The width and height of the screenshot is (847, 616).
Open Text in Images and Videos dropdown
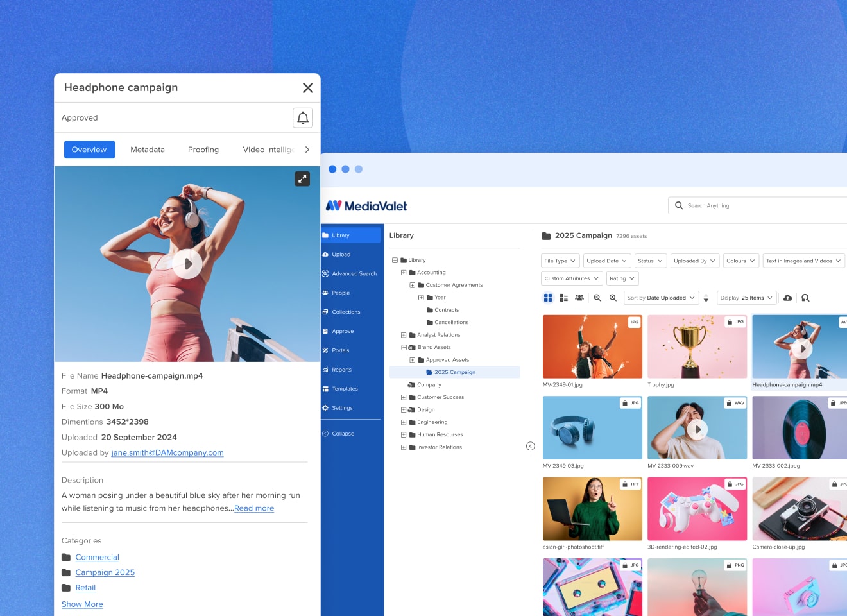coord(804,261)
